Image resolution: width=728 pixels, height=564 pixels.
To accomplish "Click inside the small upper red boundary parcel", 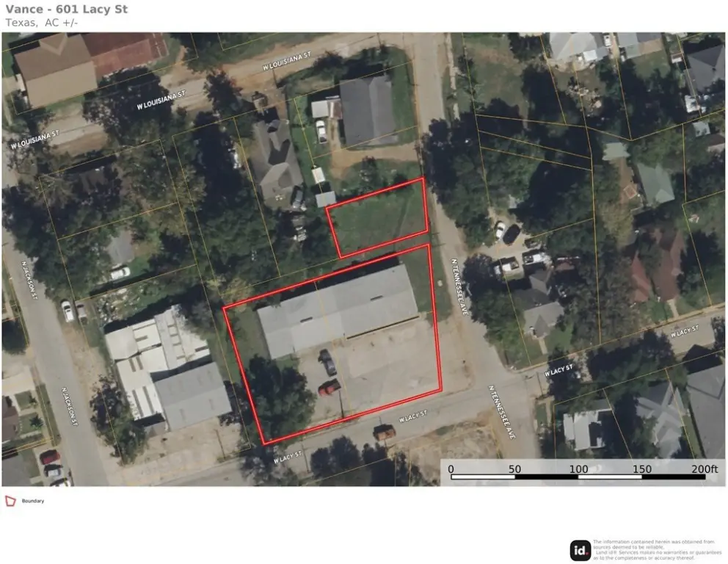I will [x=379, y=218].
